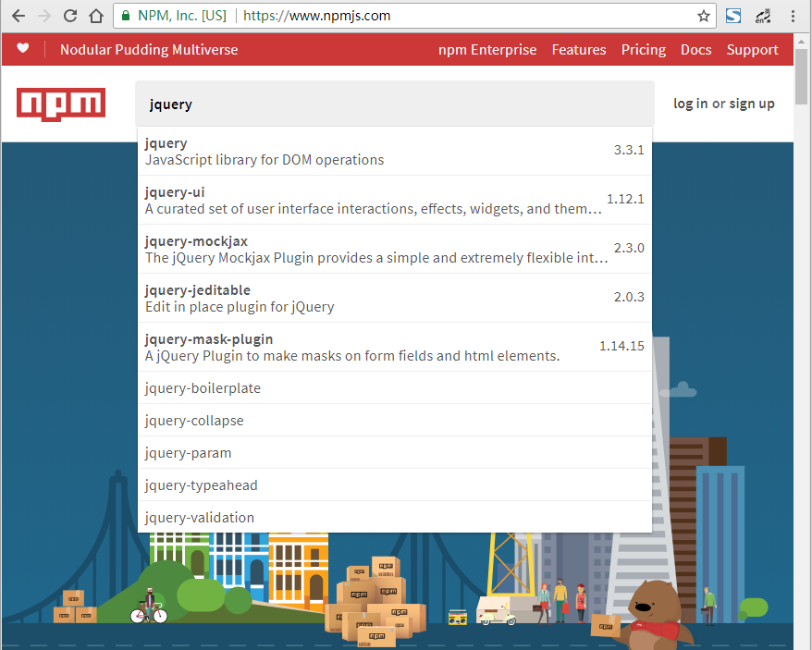Choose jquery-typeahead from suggestions

(395, 484)
